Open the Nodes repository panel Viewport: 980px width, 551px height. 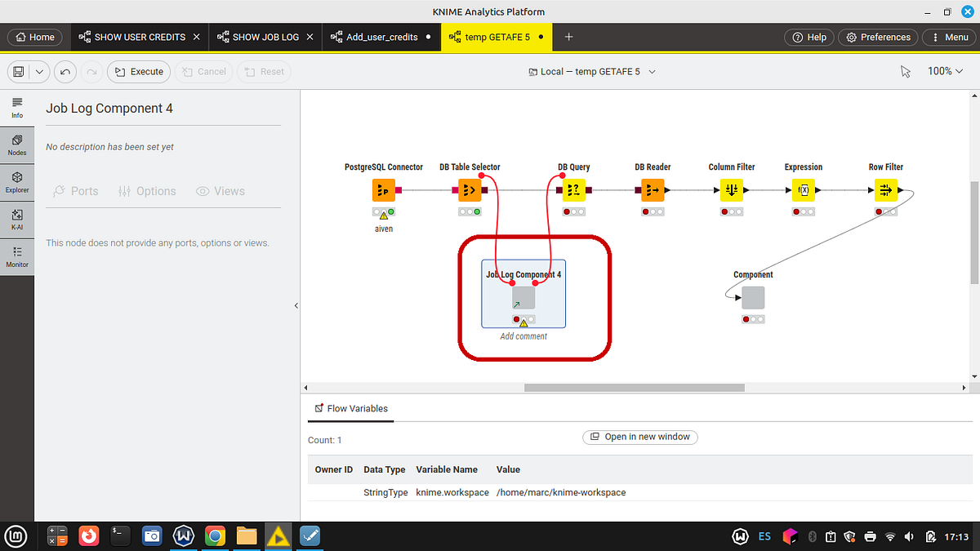point(17,145)
